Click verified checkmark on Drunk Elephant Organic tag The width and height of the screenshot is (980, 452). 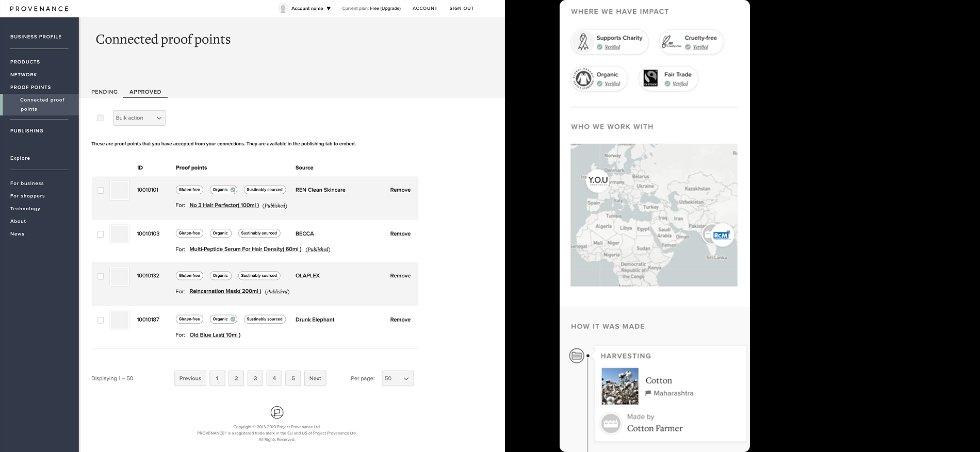point(233,319)
